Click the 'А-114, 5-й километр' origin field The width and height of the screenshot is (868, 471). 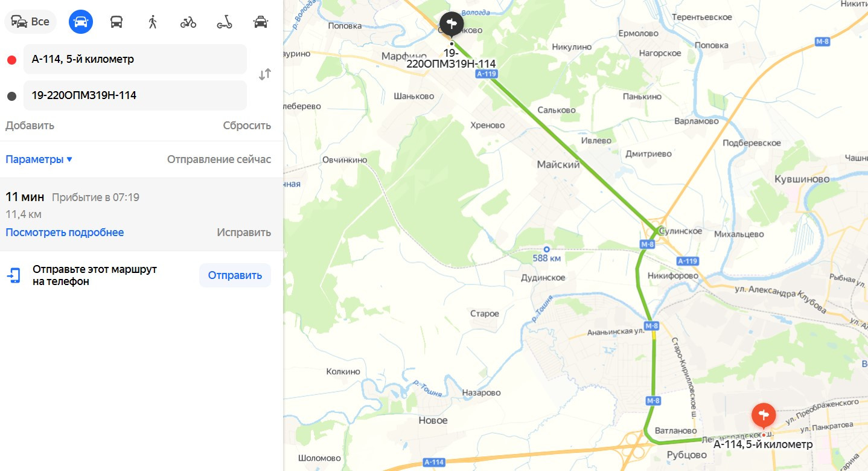[x=135, y=59]
